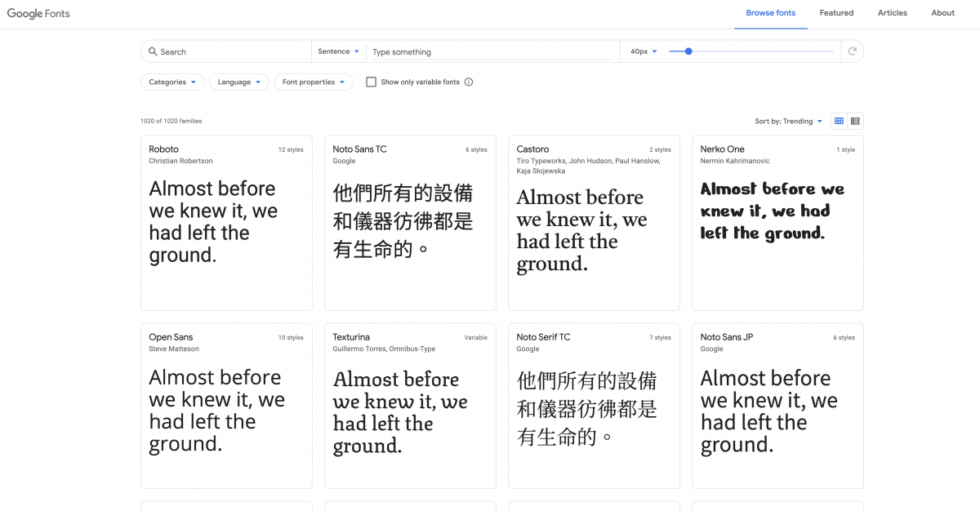Click designer name Steve Matteson
The image size is (980, 511).
pyautogui.click(x=174, y=349)
